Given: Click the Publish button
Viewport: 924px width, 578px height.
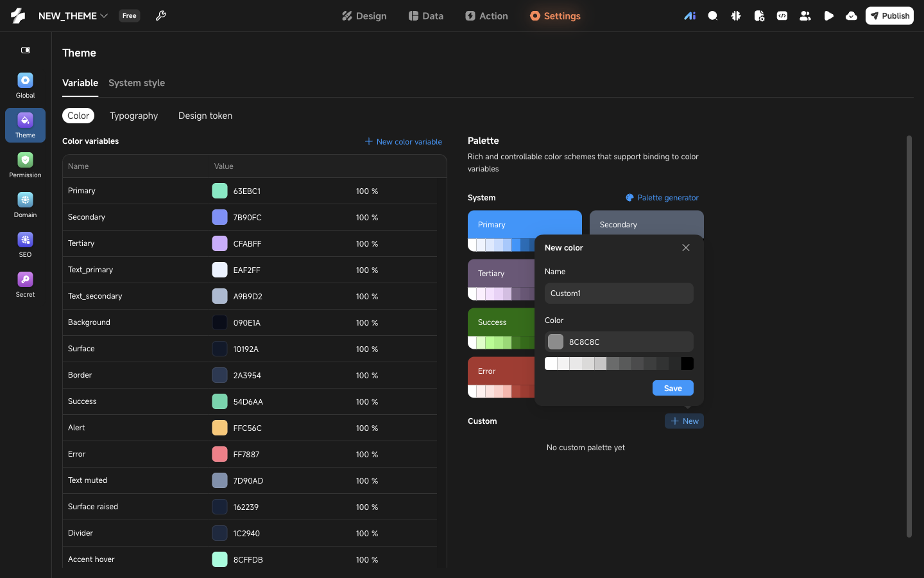Looking at the screenshot, I should coord(889,16).
